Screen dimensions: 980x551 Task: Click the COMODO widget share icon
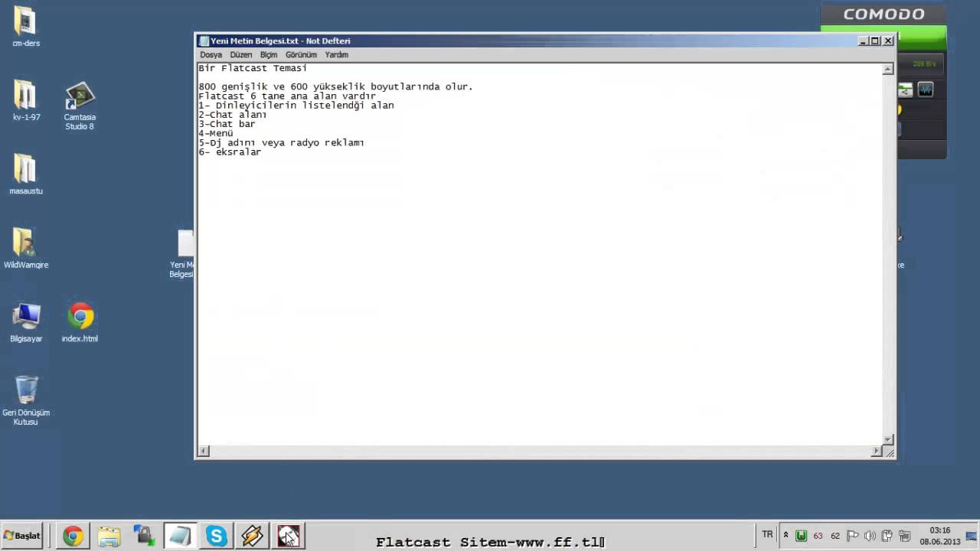click(x=905, y=90)
